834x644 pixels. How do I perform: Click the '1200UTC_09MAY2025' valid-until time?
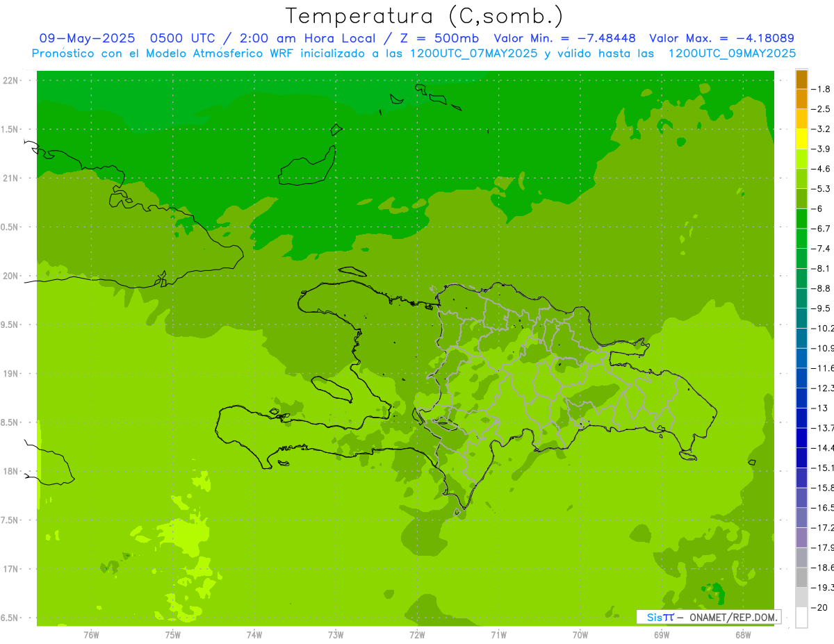tap(732, 53)
